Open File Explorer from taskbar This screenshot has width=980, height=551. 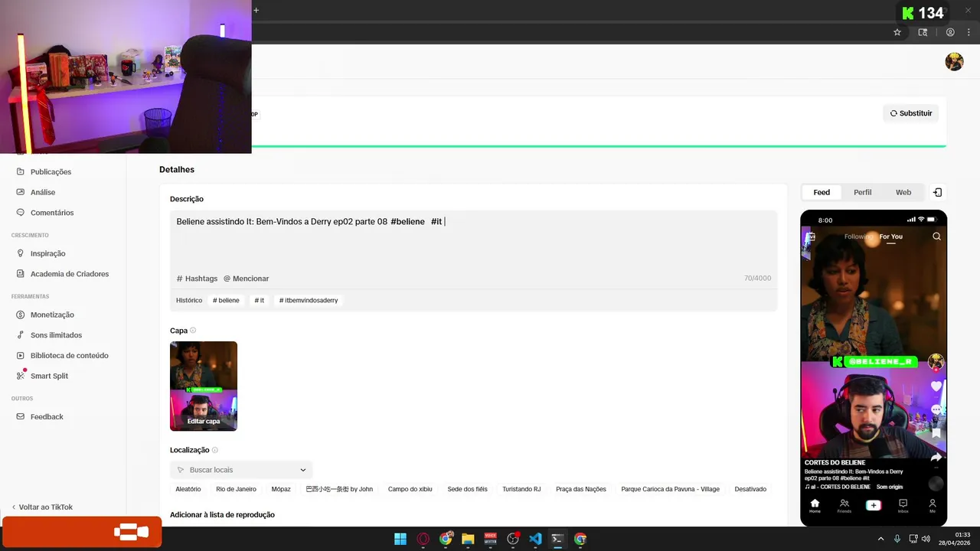[x=468, y=539]
